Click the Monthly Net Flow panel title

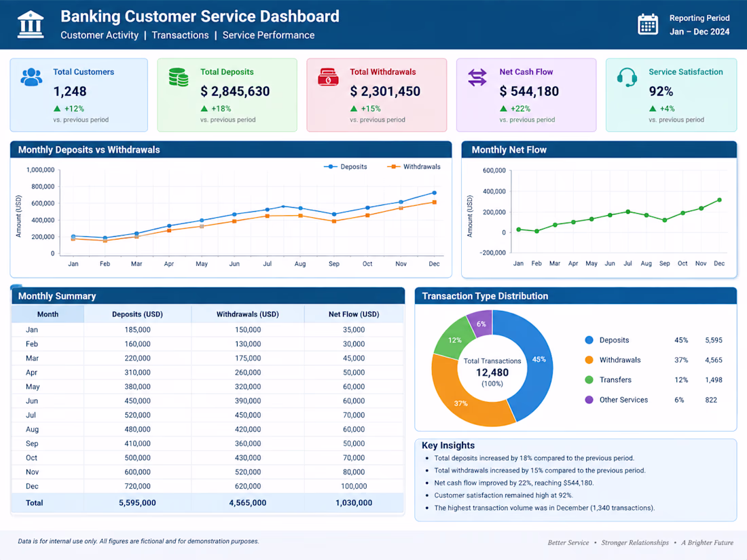point(509,150)
